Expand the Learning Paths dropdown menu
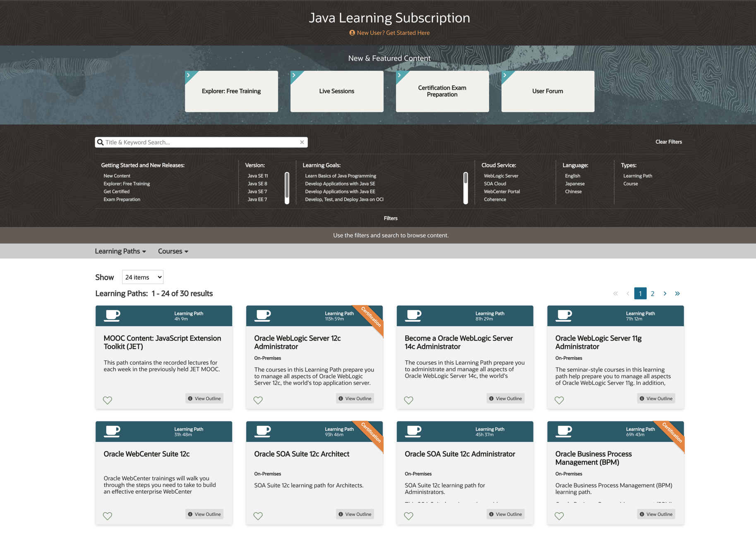 [x=120, y=251]
